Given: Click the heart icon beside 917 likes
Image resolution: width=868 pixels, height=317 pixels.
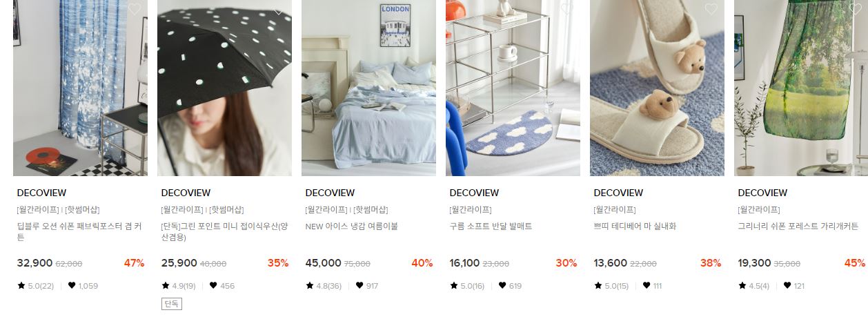Looking at the screenshot, I should pos(359,285).
